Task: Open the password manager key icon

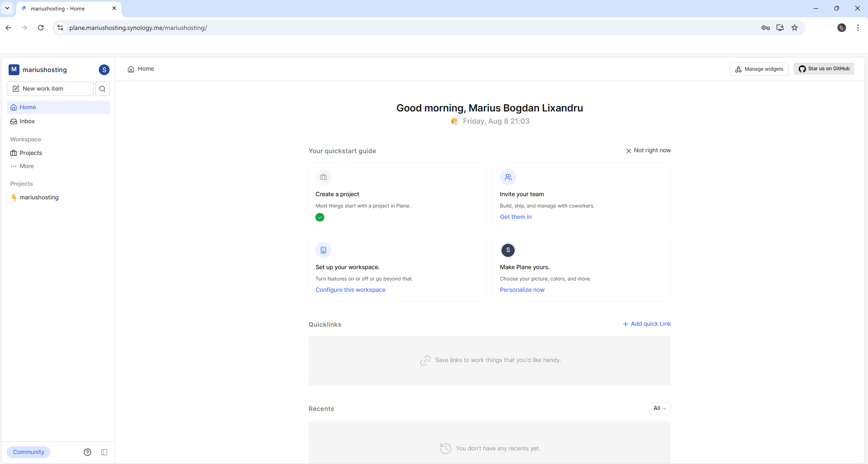Action: pos(766,28)
